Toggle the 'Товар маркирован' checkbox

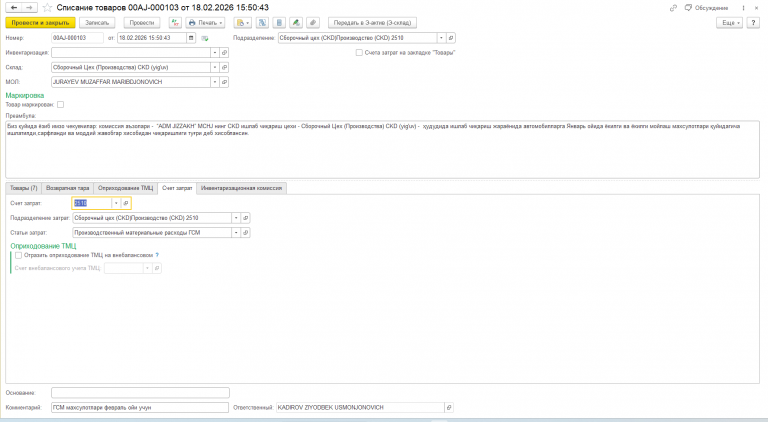60,104
